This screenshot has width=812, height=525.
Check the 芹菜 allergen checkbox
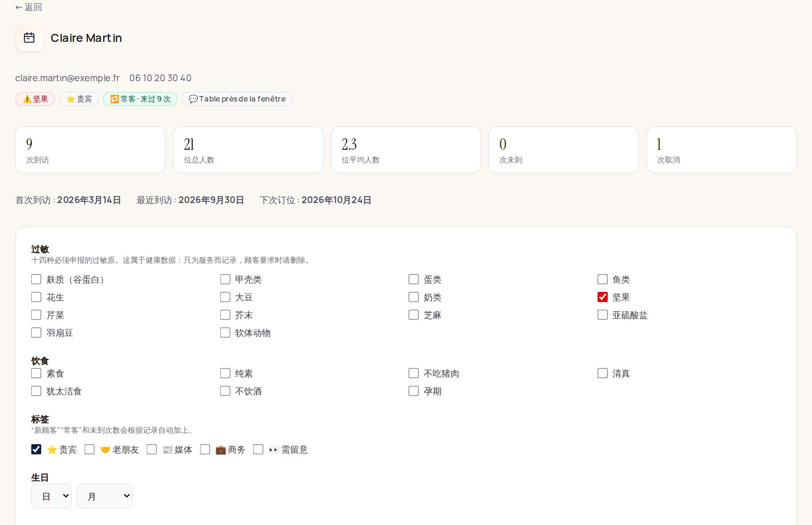[x=36, y=315]
